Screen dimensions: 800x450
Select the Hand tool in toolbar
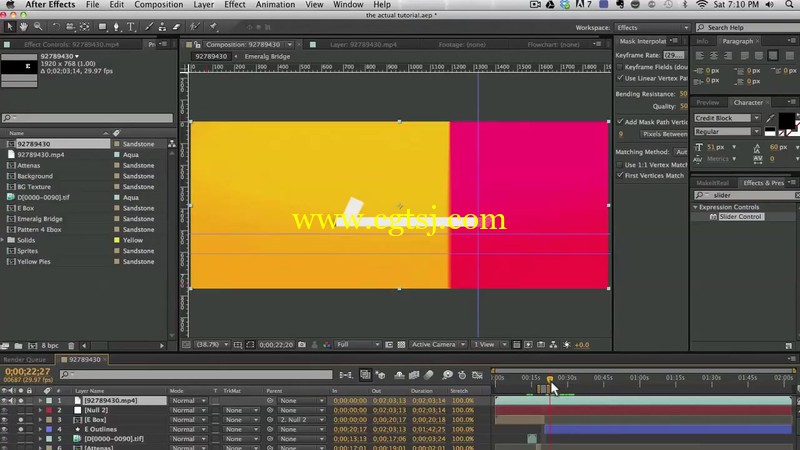tap(23, 27)
